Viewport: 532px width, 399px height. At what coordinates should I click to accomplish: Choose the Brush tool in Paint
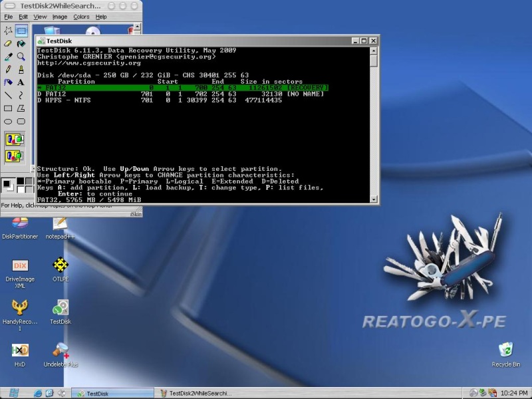(x=21, y=70)
